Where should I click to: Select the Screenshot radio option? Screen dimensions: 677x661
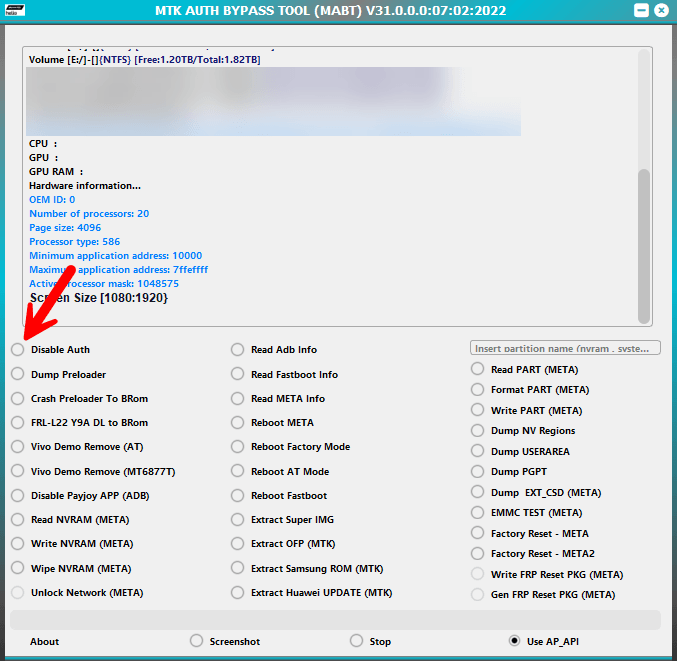coord(196,641)
